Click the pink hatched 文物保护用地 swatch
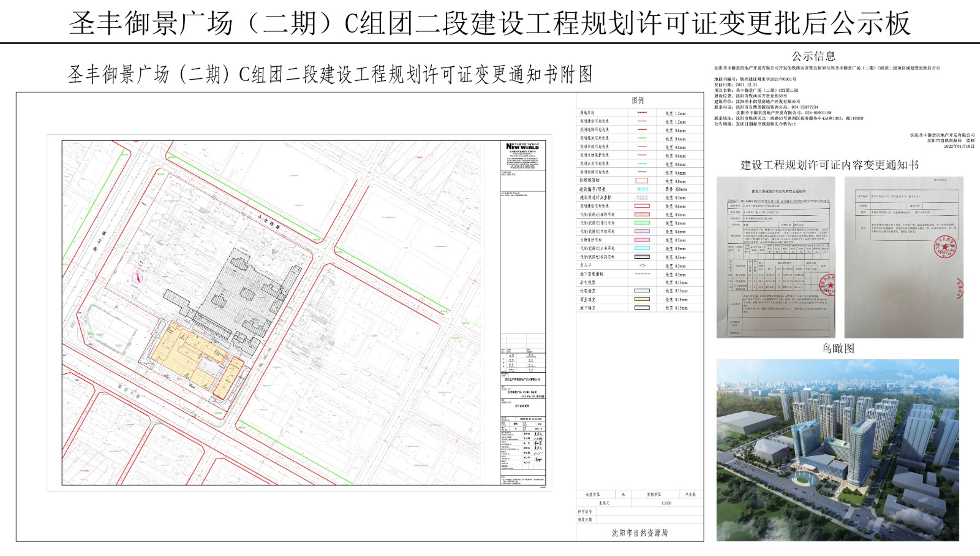The height and width of the screenshot is (556, 980). [x=642, y=240]
